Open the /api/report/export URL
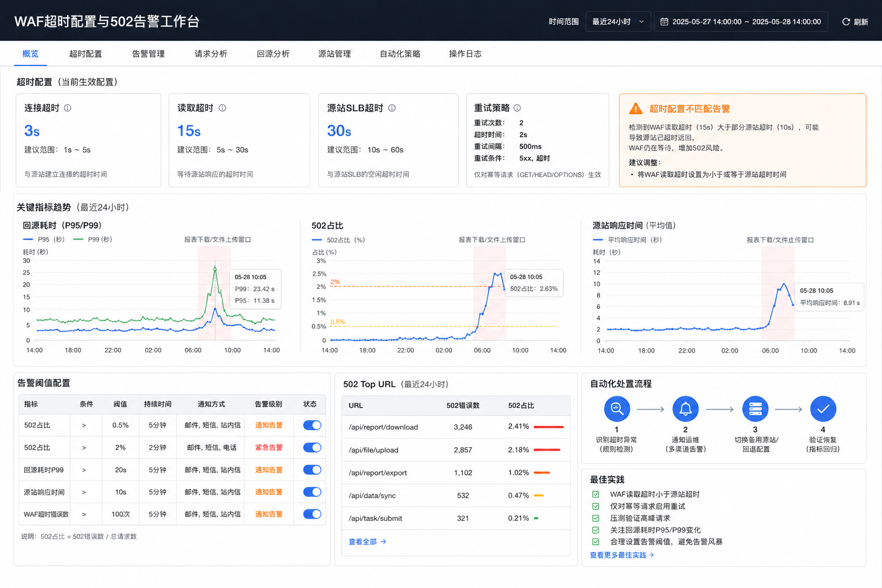The width and height of the screenshot is (882, 588). (x=377, y=473)
